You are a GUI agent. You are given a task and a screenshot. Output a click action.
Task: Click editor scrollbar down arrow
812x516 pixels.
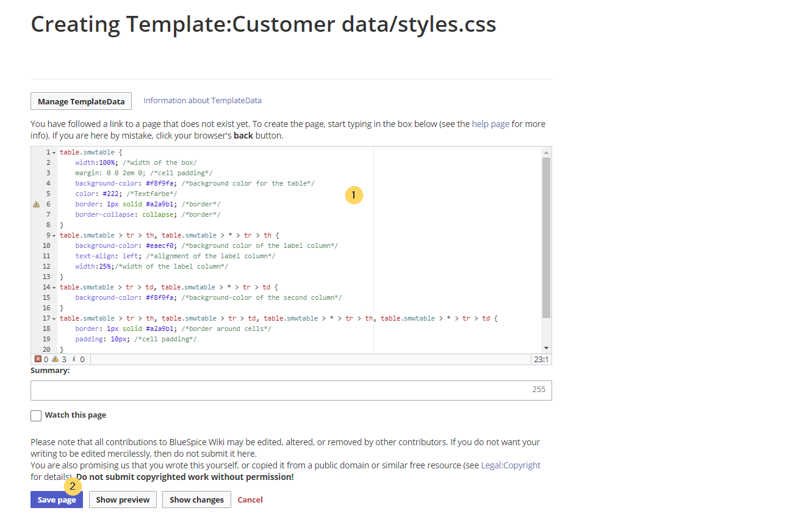click(546, 348)
